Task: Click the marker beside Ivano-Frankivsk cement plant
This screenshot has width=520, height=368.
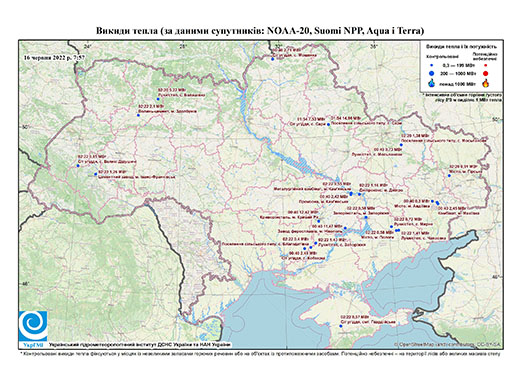Action: pos(96,174)
